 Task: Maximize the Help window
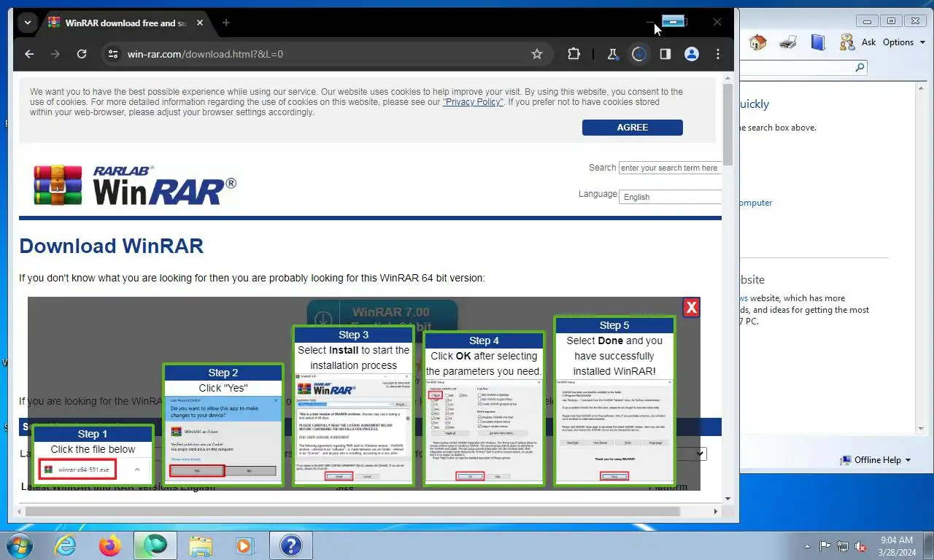coord(891,21)
